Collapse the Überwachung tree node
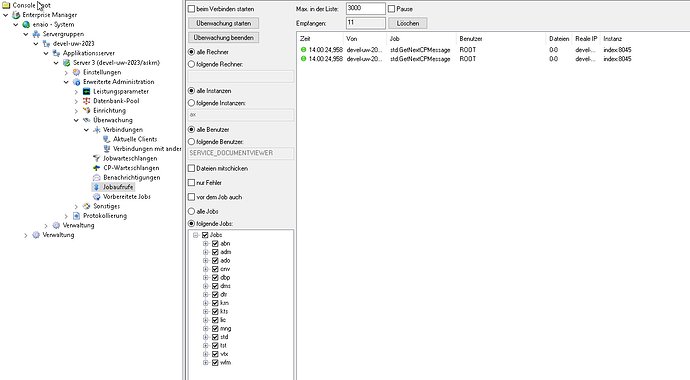 click(x=77, y=120)
